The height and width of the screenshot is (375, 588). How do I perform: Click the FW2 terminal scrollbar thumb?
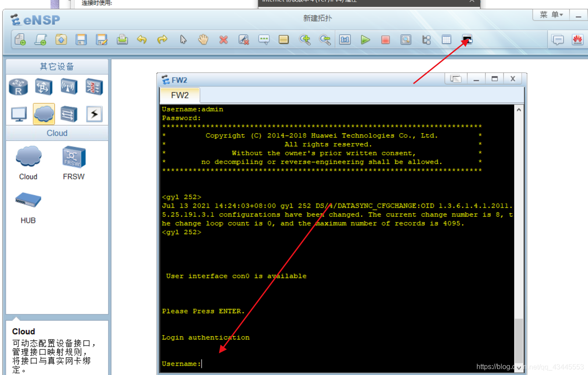click(x=519, y=340)
